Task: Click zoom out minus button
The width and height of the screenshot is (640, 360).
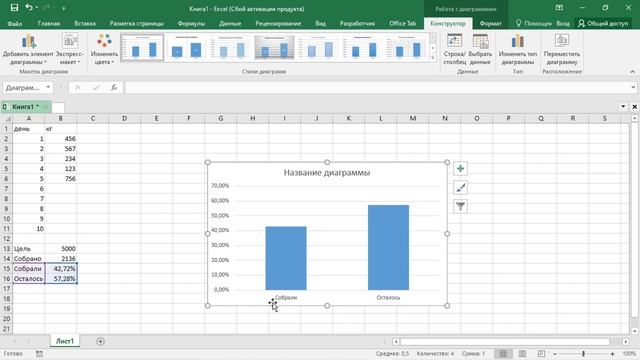Action: [555, 353]
